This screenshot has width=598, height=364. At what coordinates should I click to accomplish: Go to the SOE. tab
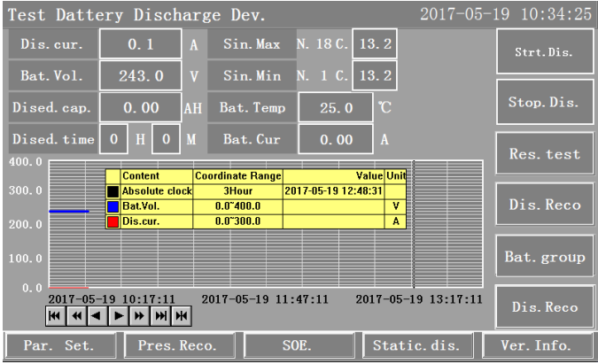pos(297,345)
